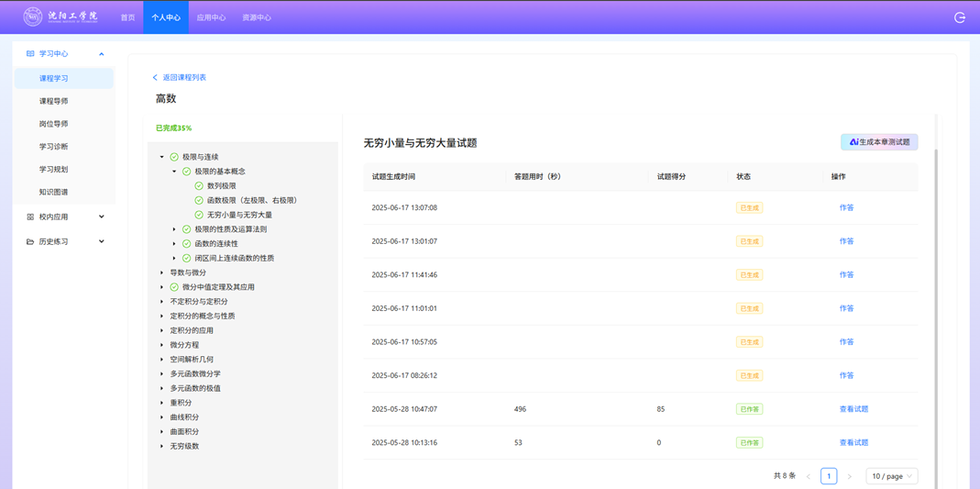Click the 生成本章测试题 button

click(879, 142)
